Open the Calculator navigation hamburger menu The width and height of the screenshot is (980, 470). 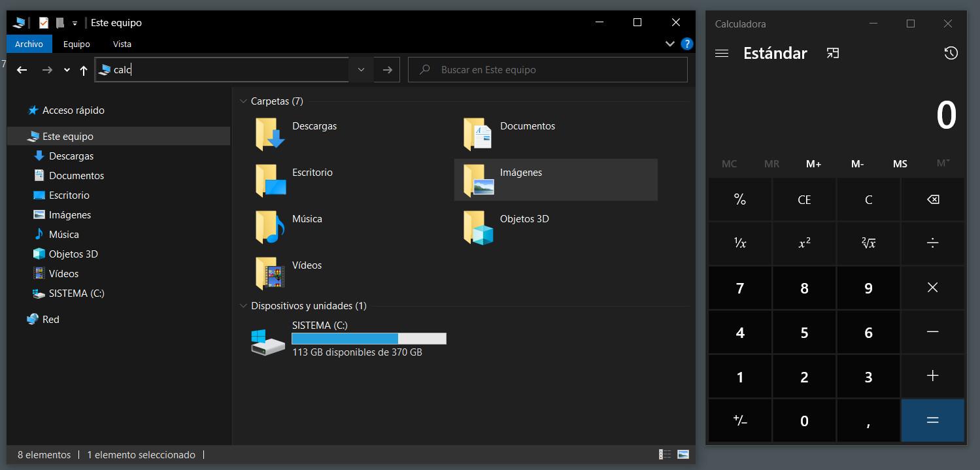722,53
